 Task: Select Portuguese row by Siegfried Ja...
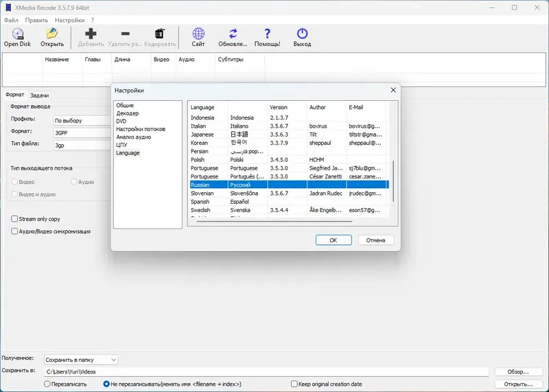pyautogui.click(x=289, y=168)
